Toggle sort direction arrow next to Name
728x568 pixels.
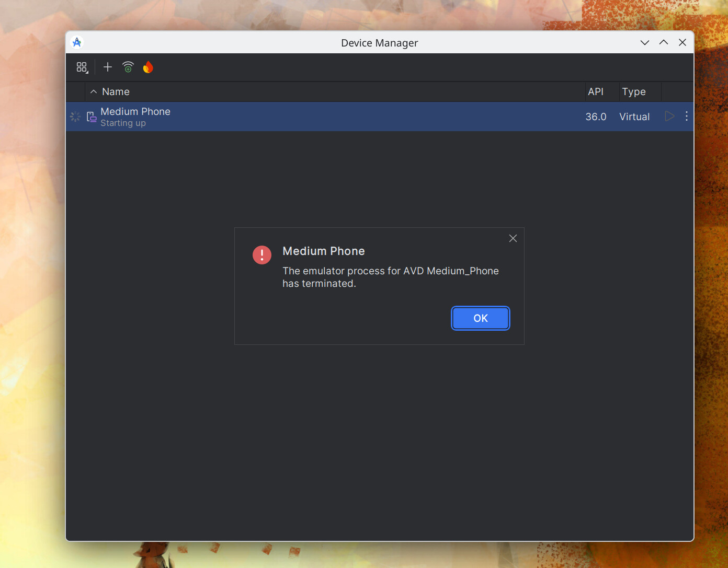pos(94,92)
